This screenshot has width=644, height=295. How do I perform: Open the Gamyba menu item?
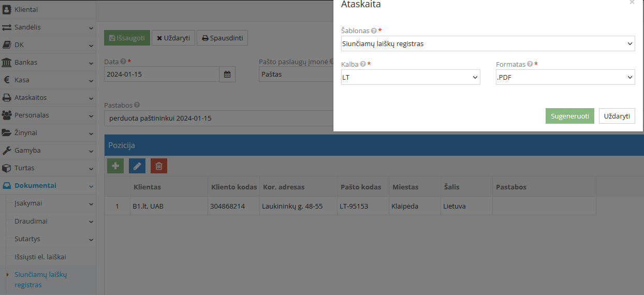(x=48, y=151)
